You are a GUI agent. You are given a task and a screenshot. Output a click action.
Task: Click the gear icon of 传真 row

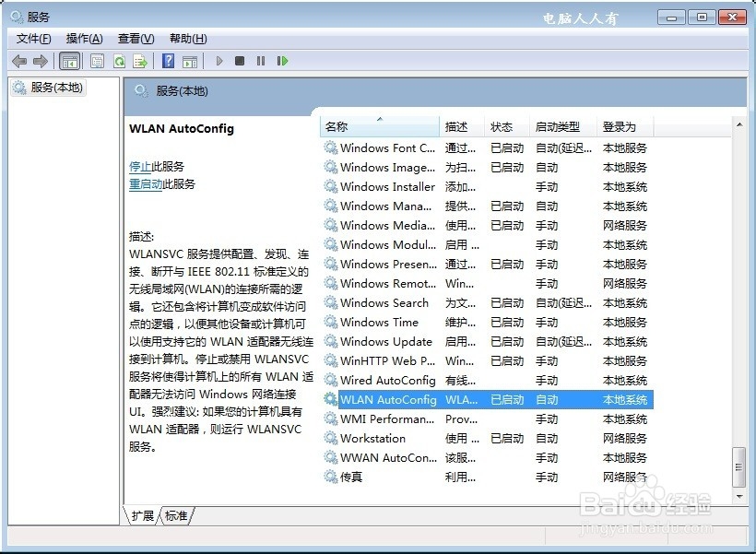[330, 477]
